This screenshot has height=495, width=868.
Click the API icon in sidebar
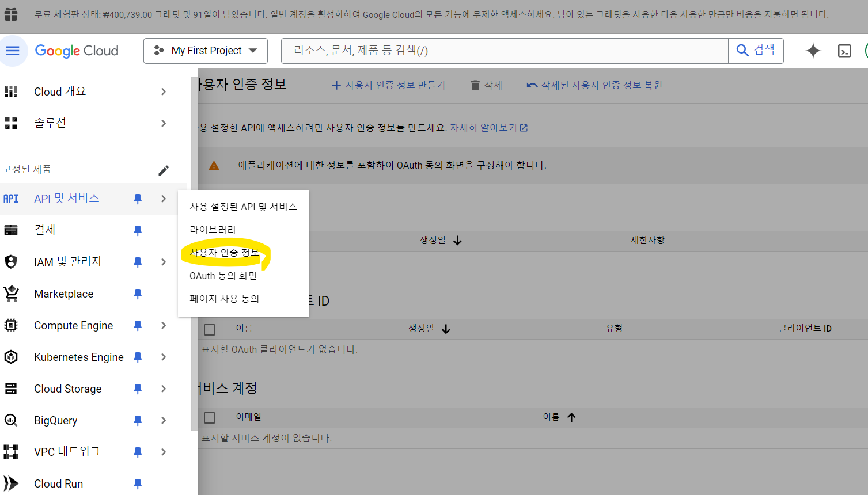[x=11, y=199]
